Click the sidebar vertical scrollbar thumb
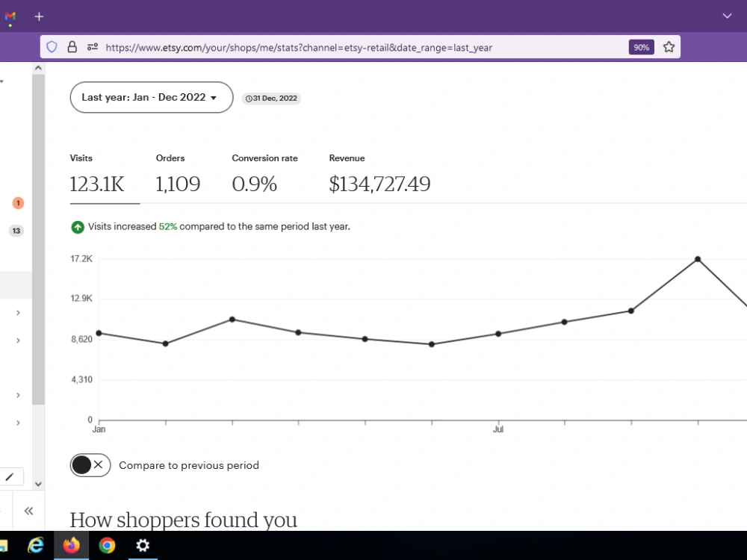The image size is (747, 560). (x=39, y=240)
